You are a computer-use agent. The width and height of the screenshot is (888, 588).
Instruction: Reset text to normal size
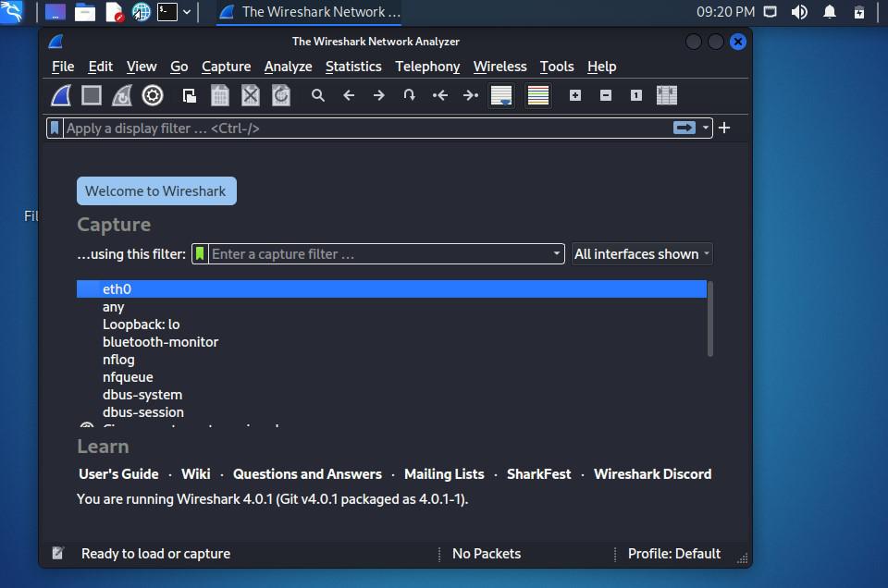pyautogui.click(x=636, y=95)
